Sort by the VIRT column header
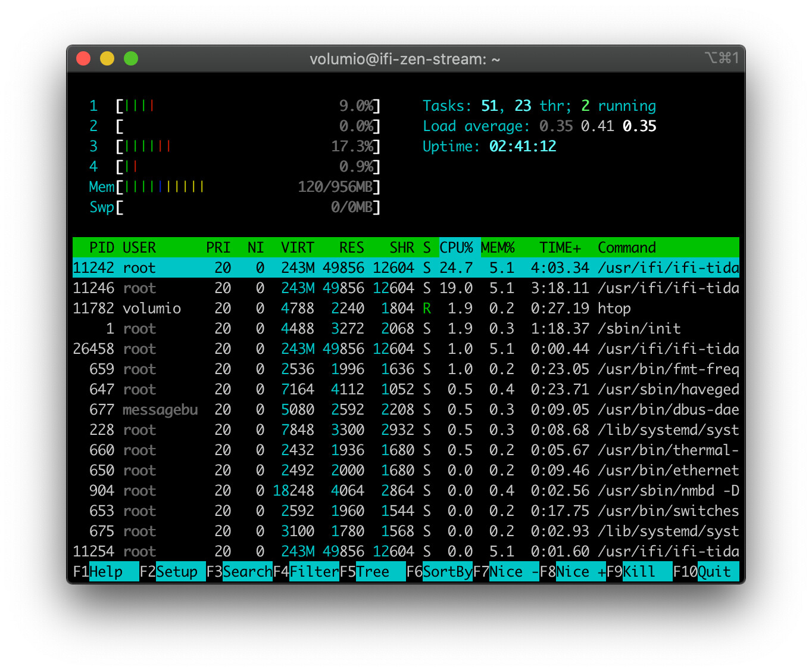The height and width of the screenshot is (672, 812). coord(298,248)
